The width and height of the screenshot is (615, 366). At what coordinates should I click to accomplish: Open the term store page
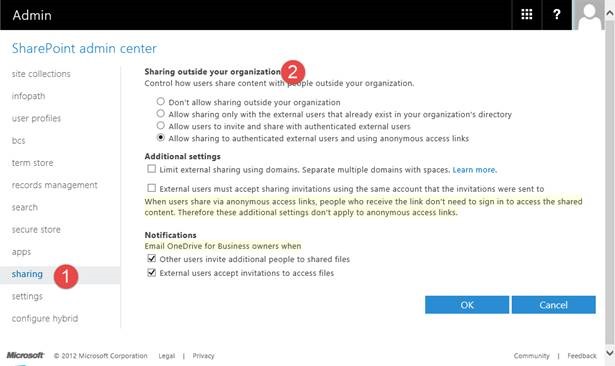point(33,163)
